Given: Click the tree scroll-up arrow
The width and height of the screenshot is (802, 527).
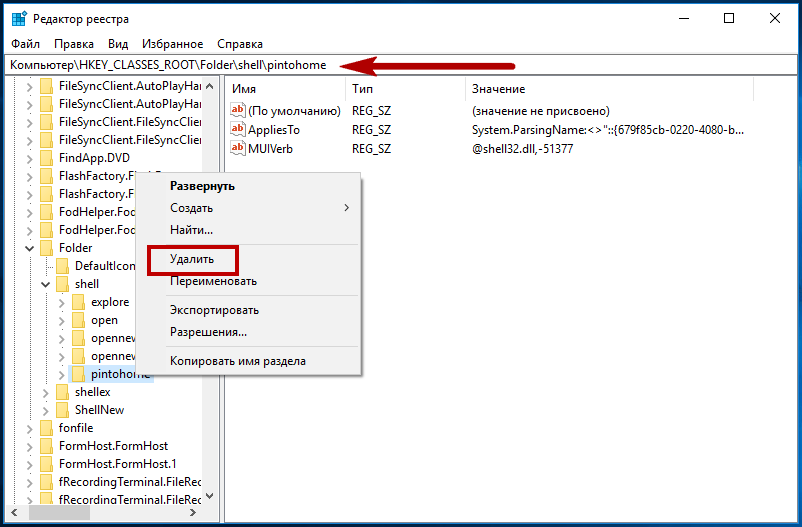Looking at the screenshot, I should point(210,86).
